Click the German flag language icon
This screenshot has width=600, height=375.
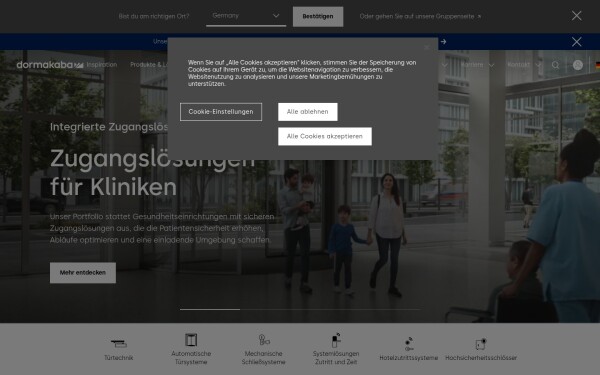coord(597,65)
